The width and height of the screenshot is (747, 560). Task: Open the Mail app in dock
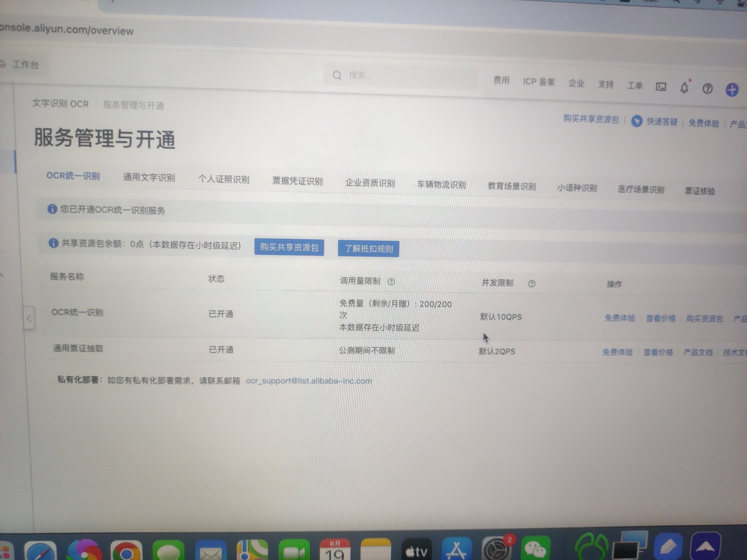210,551
